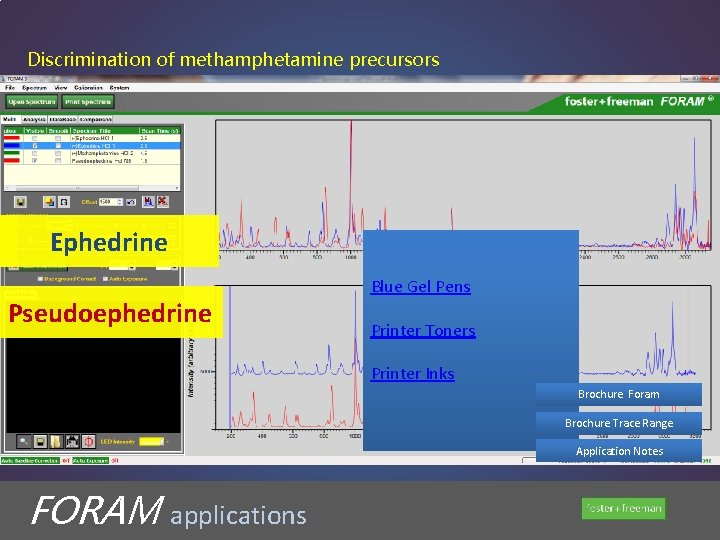The image size is (720, 540).
Task: Click the Auto Exposure status bar label
Action: pyautogui.click(x=90, y=461)
